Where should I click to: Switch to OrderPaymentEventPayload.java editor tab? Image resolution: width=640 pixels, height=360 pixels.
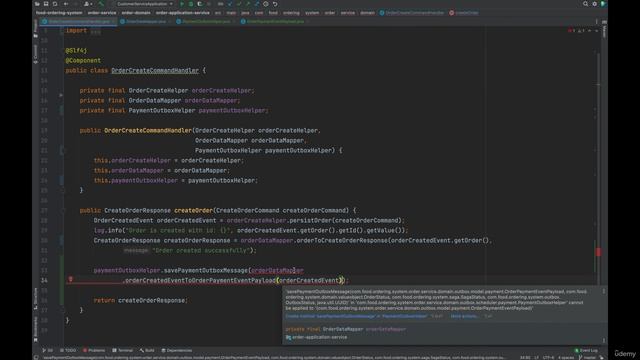[274, 21]
